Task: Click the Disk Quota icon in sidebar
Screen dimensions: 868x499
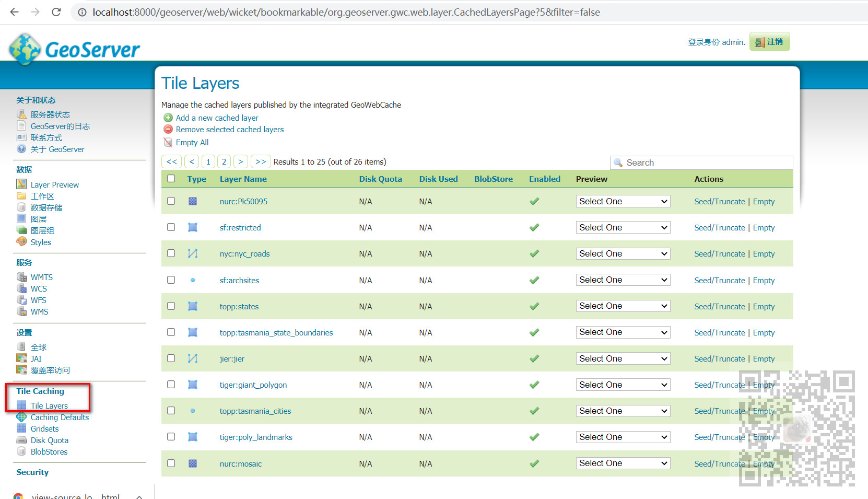Action: click(x=21, y=440)
